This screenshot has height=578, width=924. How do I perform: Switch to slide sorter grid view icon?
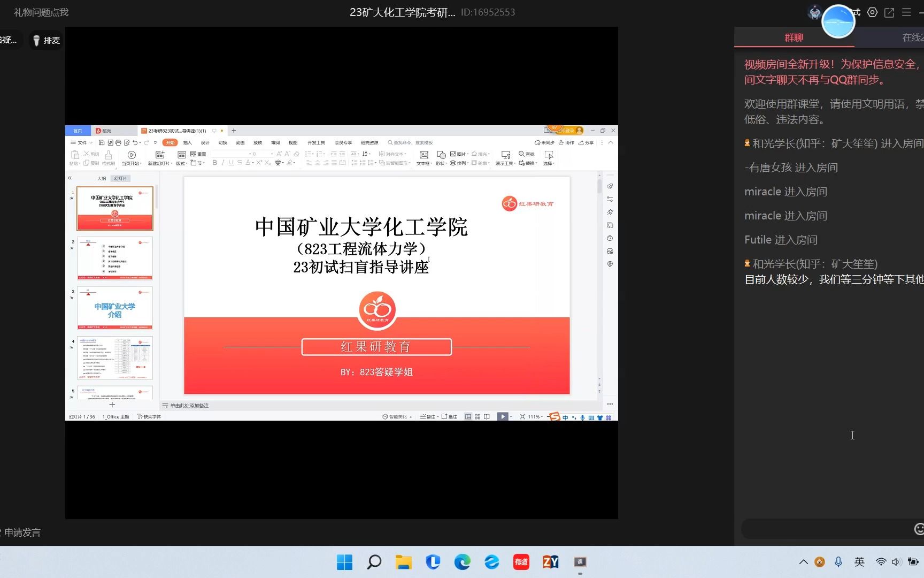[478, 416]
